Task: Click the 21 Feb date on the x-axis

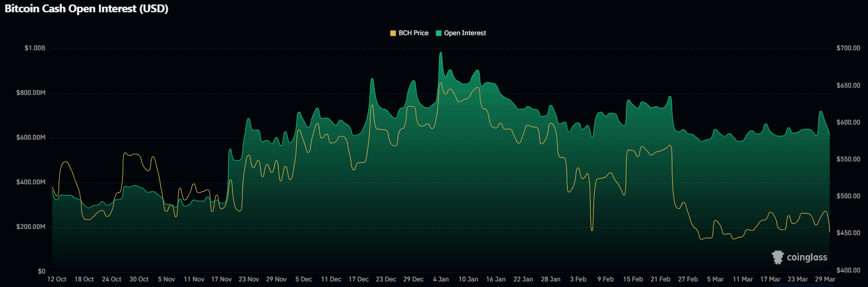Action: pos(660,279)
